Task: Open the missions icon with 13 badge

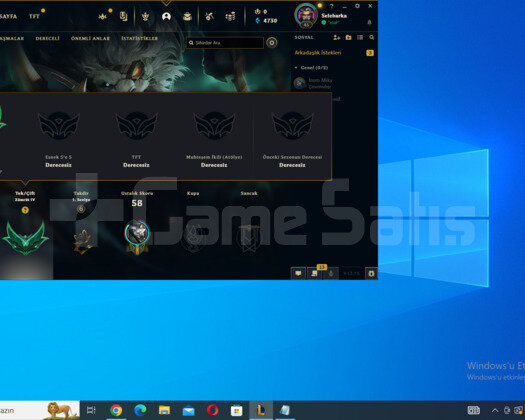Action: coord(314,273)
